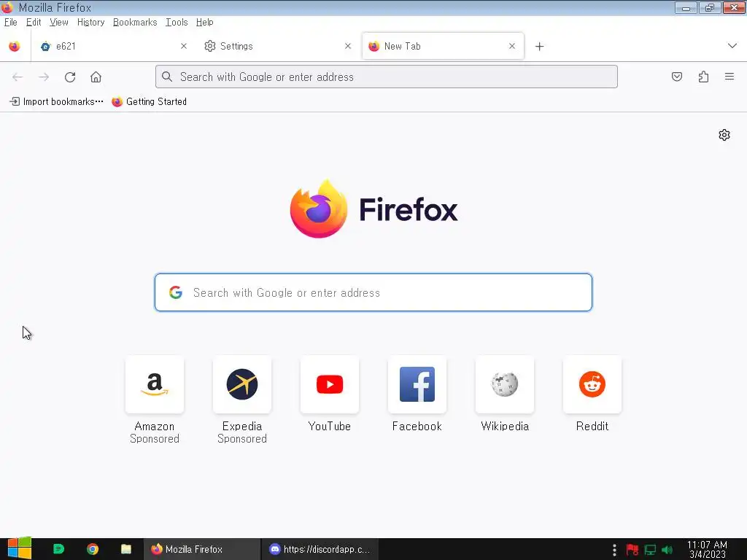Image resolution: width=747 pixels, height=560 pixels.
Task: Open the View menu
Action: [x=58, y=23]
